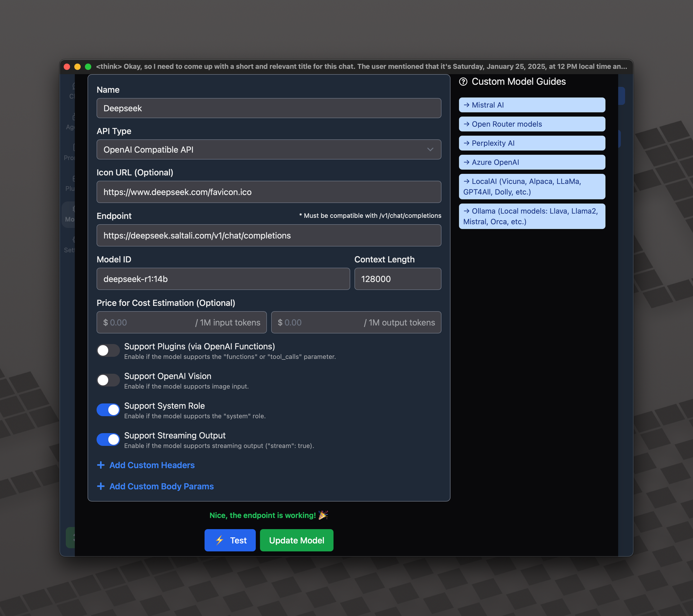693x616 pixels.
Task: Click the lightning icon inside the Test button
Action: tap(219, 540)
